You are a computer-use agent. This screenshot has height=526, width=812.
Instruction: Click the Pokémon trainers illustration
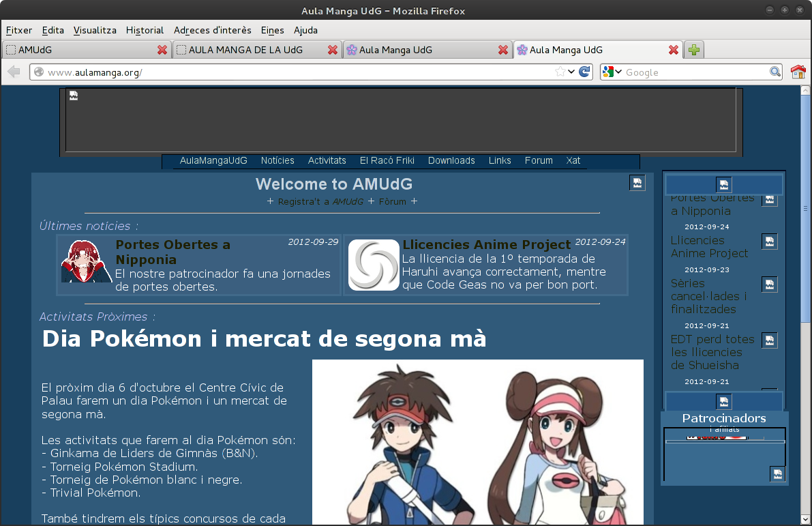pos(478,442)
